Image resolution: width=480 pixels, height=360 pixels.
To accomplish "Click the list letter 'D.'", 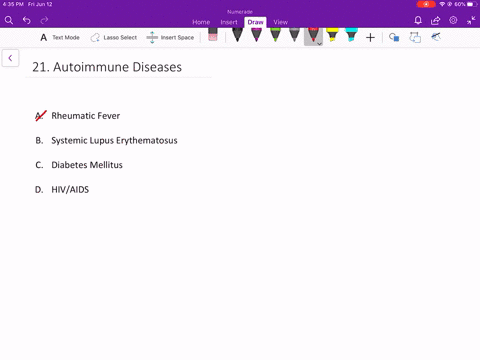I will point(39,190).
